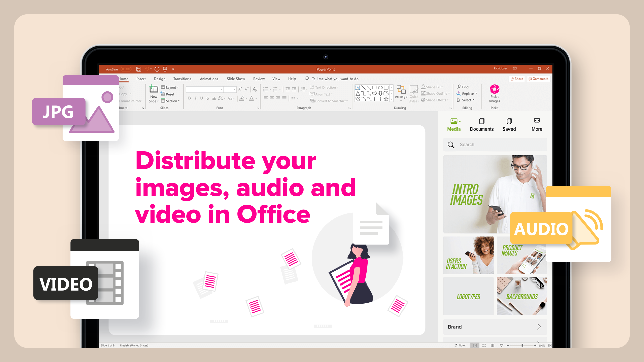Click the View ribbon tab

click(x=276, y=79)
